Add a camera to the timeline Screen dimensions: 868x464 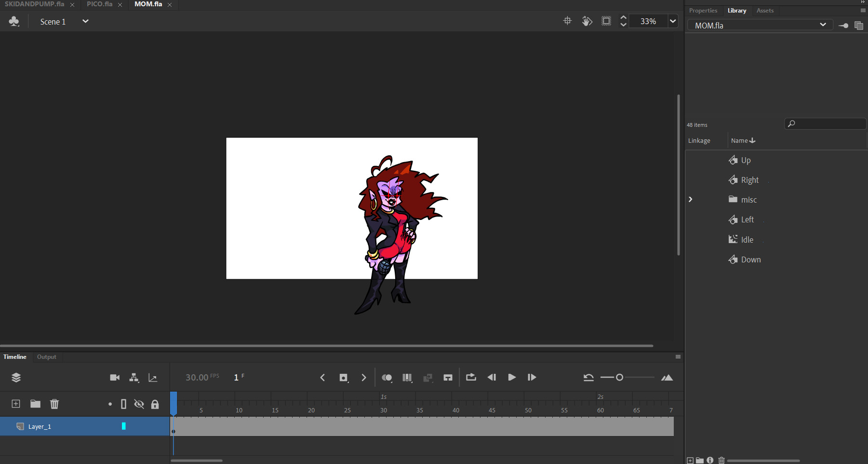[114, 377]
